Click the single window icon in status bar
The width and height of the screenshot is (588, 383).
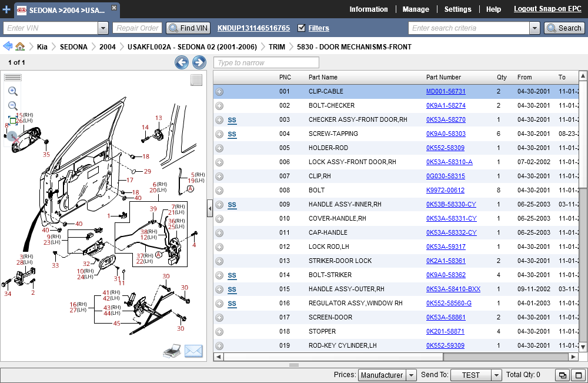[x=578, y=375]
